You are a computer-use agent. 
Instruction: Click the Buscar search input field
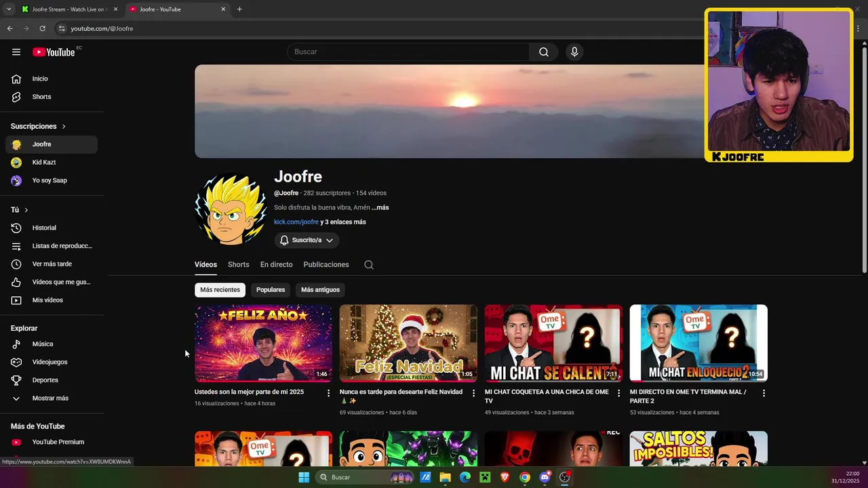click(409, 52)
